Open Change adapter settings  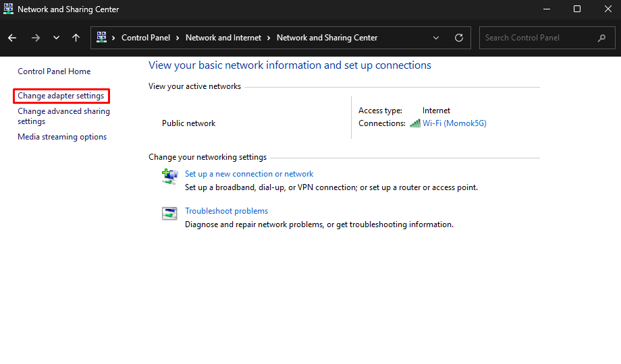61,96
